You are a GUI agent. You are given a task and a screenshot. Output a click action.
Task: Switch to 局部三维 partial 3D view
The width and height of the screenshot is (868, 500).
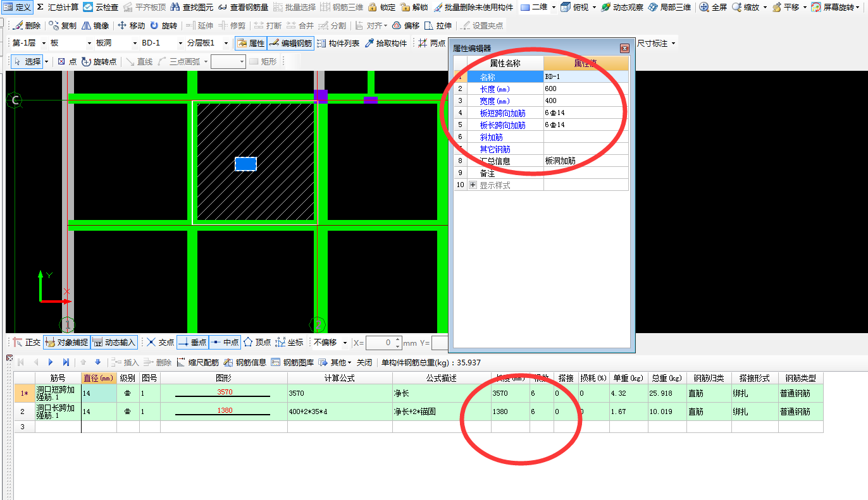tap(670, 7)
